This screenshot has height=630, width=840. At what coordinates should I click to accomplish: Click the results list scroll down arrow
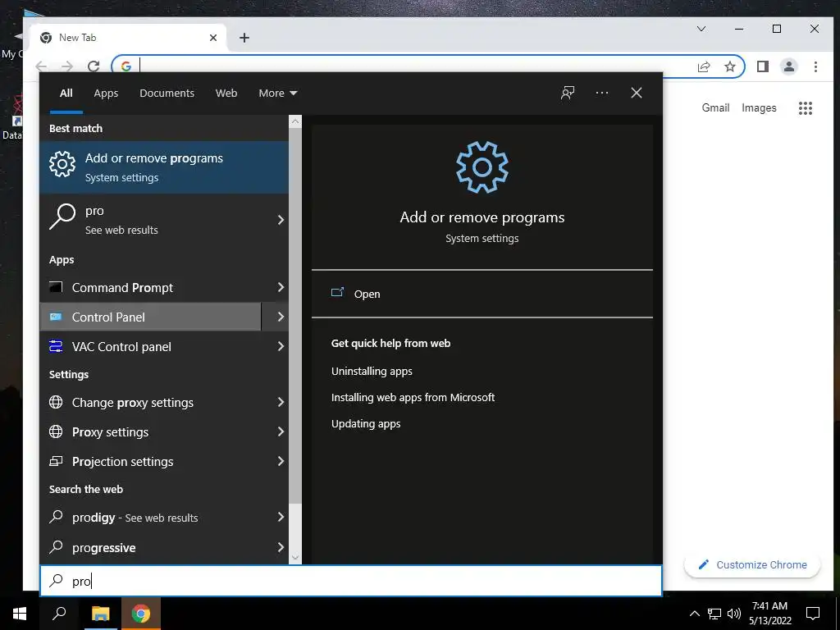click(x=295, y=558)
